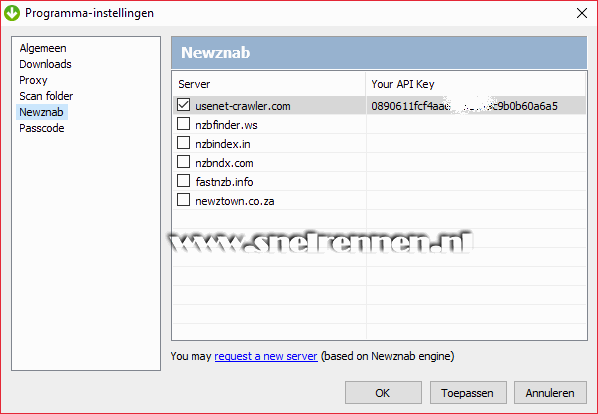This screenshot has width=598, height=414.
Task: Click the green download app icon
Action: pos(12,13)
